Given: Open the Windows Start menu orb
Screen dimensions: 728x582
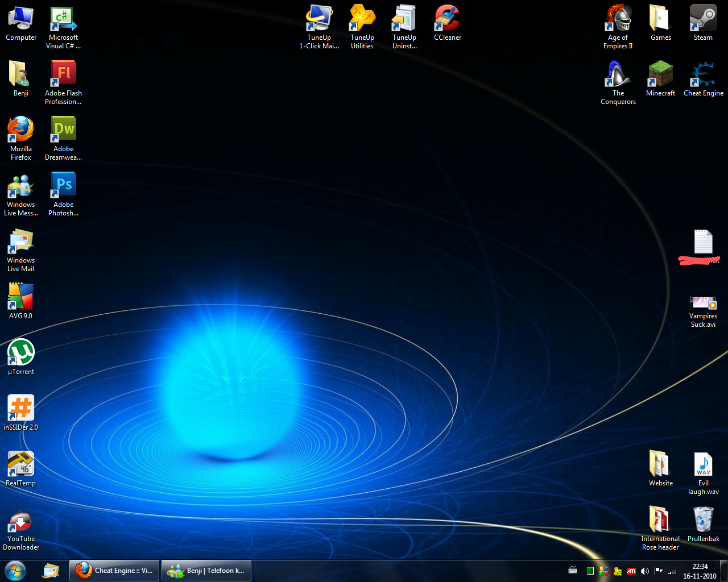Looking at the screenshot, I should click(15, 571).
